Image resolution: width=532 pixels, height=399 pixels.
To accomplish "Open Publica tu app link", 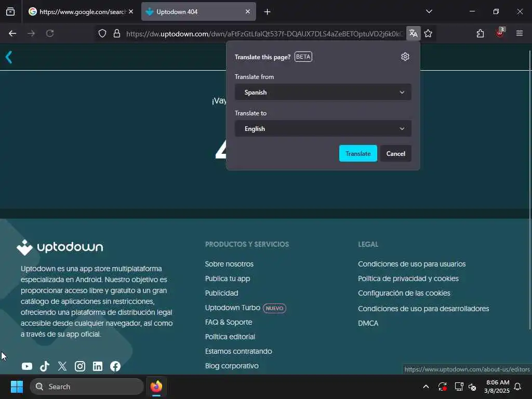I will point(228,278).
